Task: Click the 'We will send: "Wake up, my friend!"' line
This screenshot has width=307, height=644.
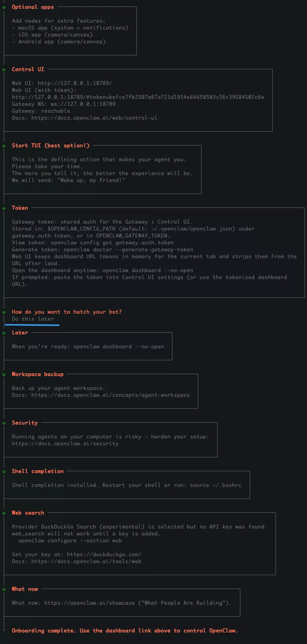Action: [x=68, y=180]
